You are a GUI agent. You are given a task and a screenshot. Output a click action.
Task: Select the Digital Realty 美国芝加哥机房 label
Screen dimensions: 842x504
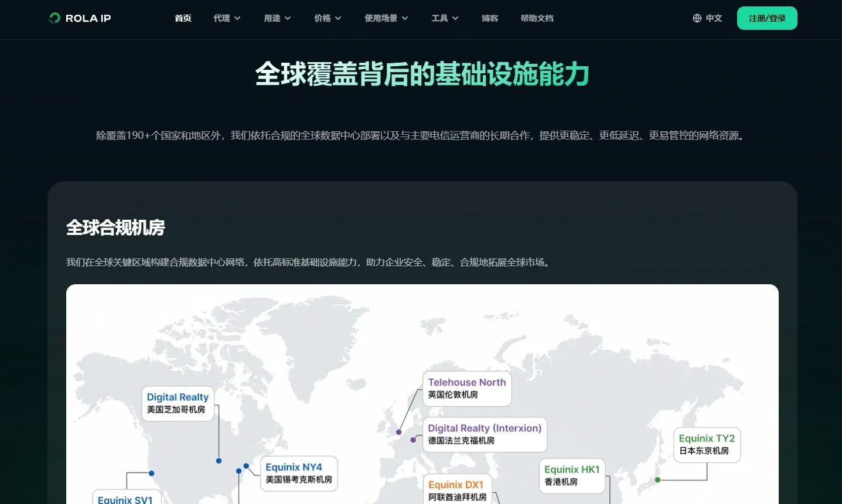pos(178,403)
